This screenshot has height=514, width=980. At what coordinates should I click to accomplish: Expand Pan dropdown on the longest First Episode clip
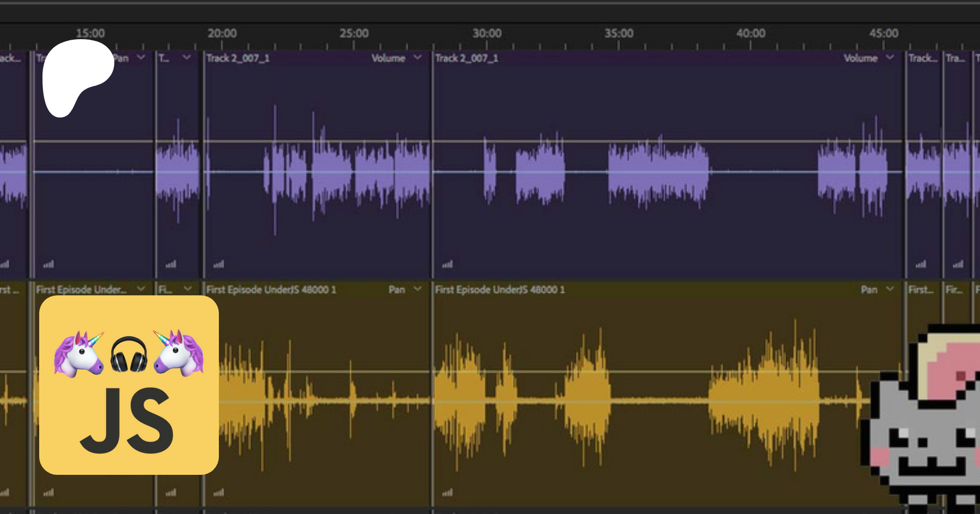[890, 289]
